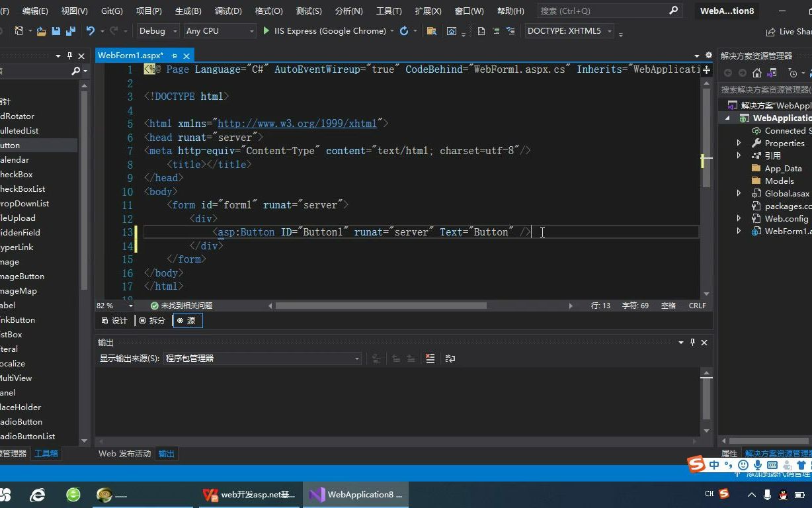Click the toolbox vertical scrollbar thumb
Image resolution: width=812 pixels, height=508 pixels.
coord(84,190)
